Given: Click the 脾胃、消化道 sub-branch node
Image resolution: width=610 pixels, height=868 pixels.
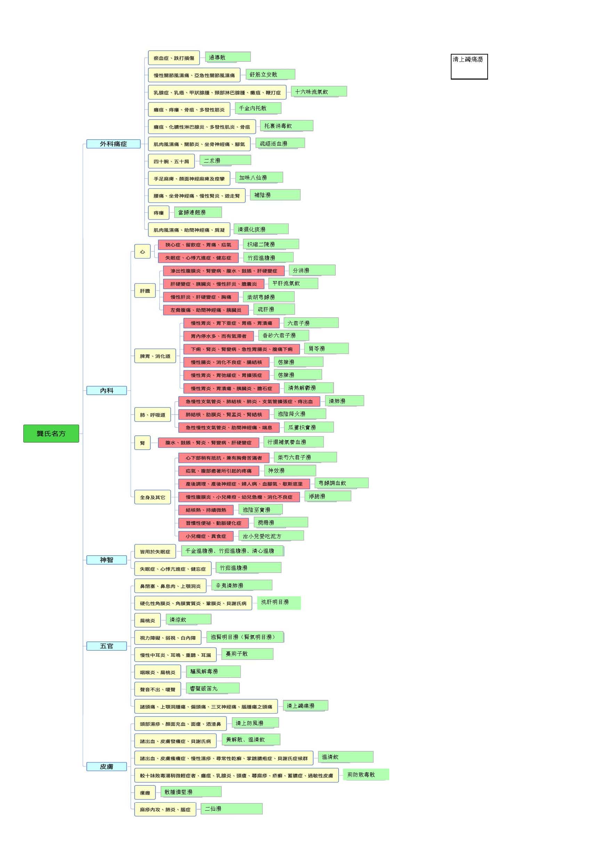Looking at the screenshot, I should coord(155,356).
